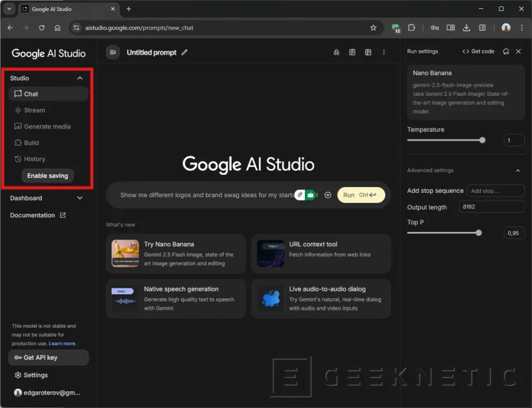
Task: Open the Build section
Action: coord(49,143)
